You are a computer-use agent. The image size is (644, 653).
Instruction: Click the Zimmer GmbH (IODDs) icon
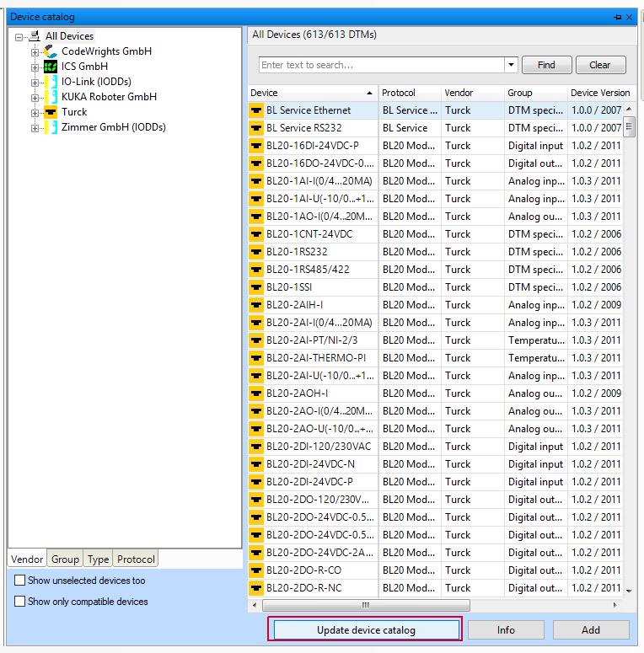pos(51,127)
